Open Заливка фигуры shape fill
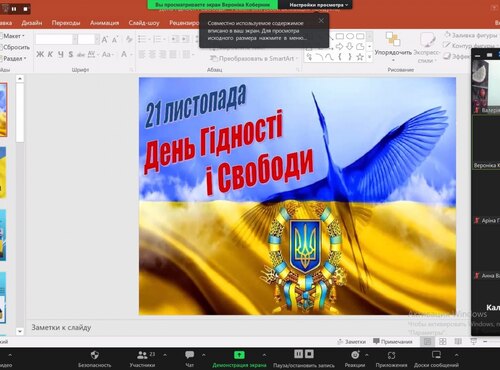500x370 pixels. pyautogui.click(x=471, y=35)
